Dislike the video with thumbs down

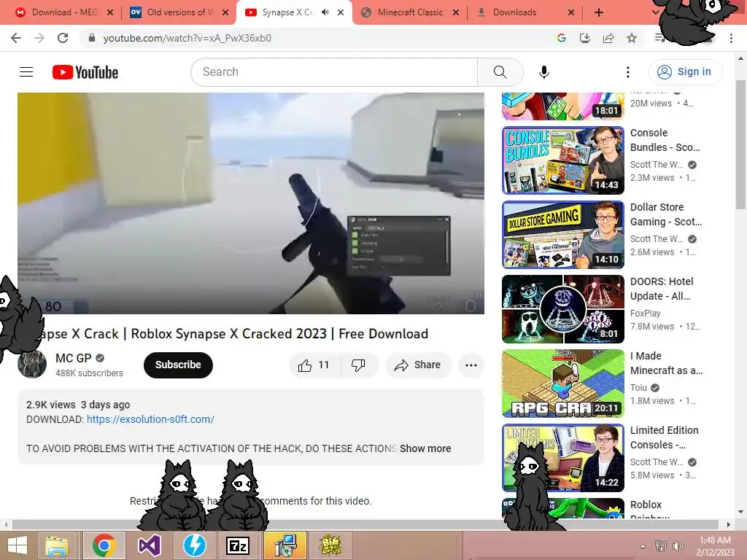359,365
